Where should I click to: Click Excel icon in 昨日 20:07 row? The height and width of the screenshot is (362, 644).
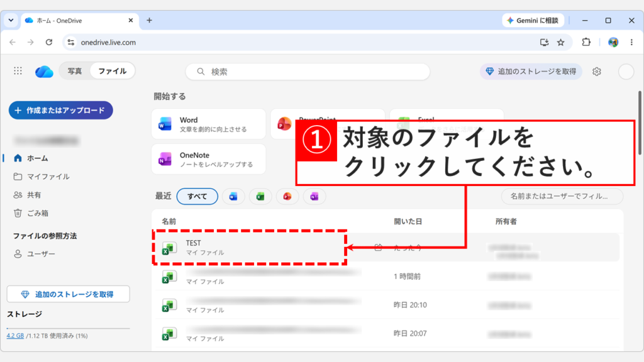[x=169, y=334]
